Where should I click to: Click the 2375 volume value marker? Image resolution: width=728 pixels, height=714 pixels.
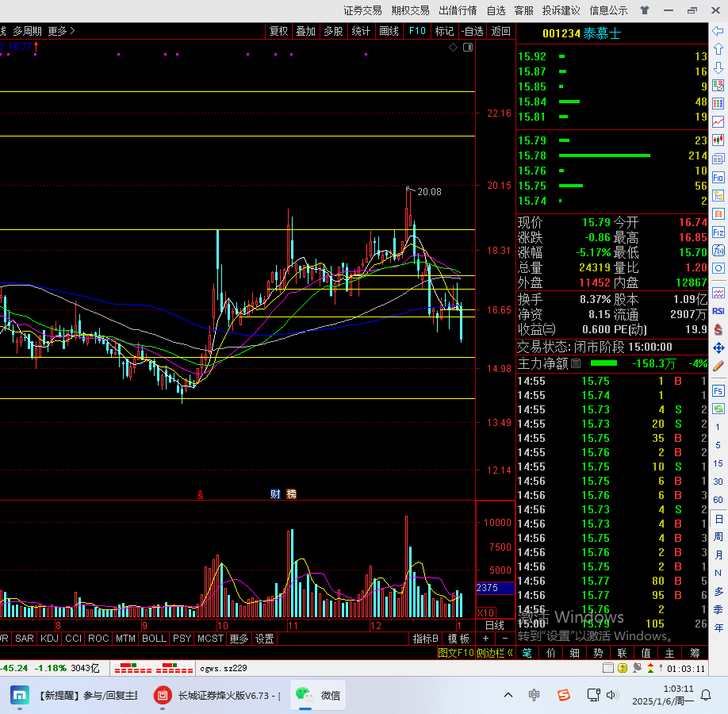coord(487,588)
